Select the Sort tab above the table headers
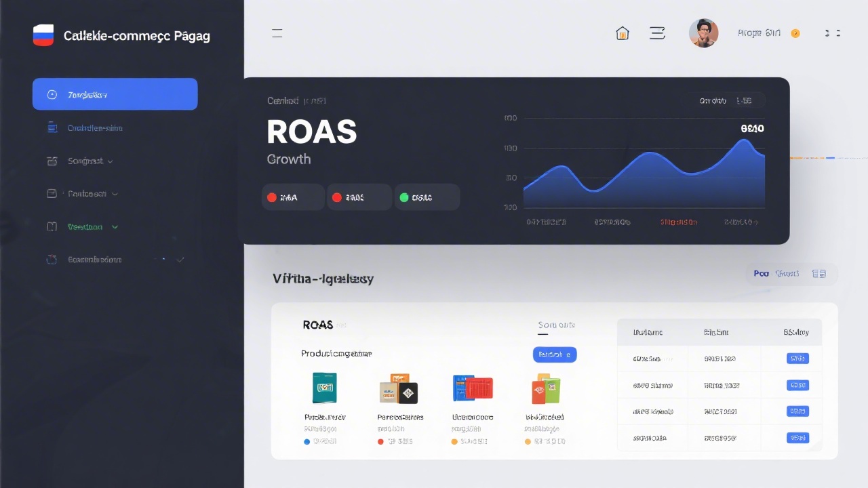This screenshot has width=868, height=488. [556, 325]
